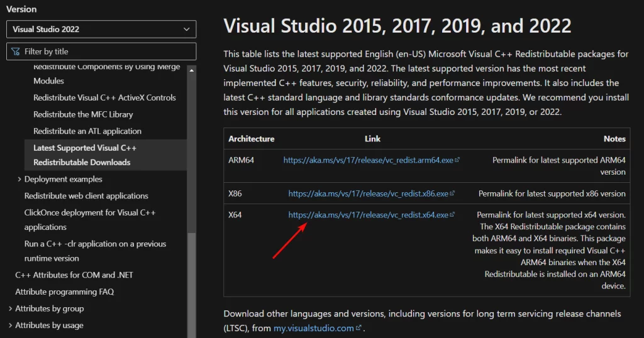
Task: Click external-link icon beside my.visualstudio.com
Action: [x=358, y=328]
